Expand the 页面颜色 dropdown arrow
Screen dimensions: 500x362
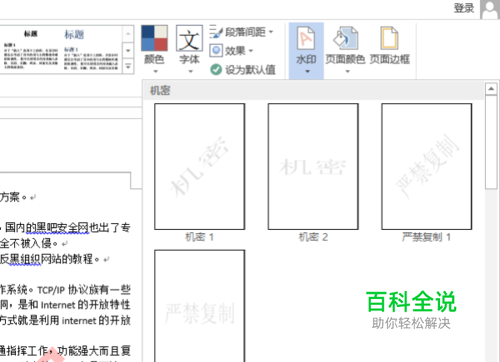click(347, 71)
